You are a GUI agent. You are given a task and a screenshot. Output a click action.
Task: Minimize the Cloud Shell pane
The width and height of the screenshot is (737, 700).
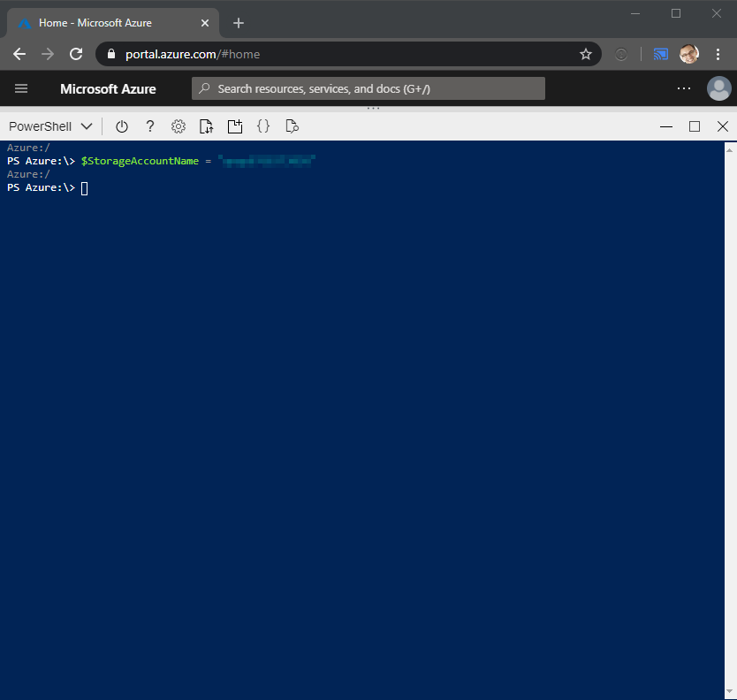coord(665,126)
